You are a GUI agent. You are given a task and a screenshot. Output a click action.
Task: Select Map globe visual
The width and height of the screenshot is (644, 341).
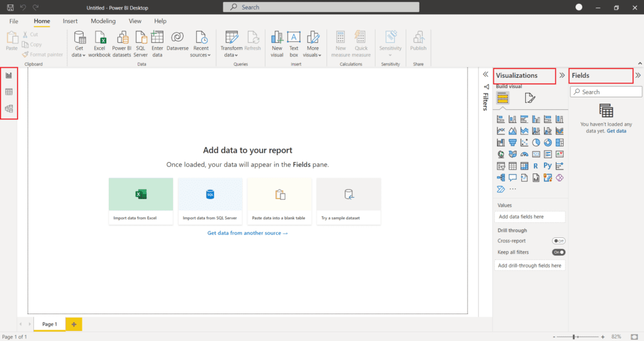coord(501,154)
